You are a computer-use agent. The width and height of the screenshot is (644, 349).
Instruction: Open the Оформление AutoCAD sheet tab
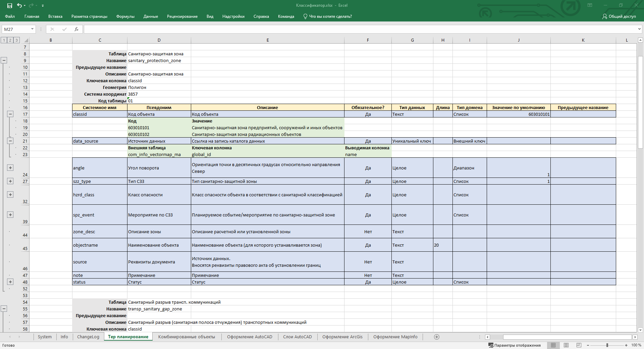coord(250,337)
